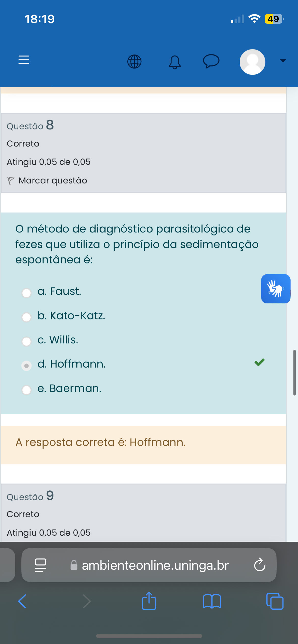Open the messages speech bubble
298x644 pixels.
click(x=211, y=61)
